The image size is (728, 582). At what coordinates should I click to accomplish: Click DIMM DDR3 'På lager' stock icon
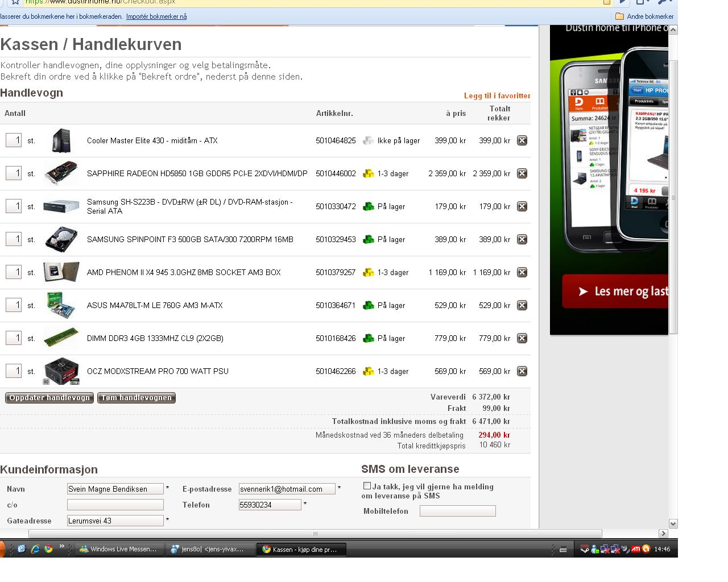[369, 338]
